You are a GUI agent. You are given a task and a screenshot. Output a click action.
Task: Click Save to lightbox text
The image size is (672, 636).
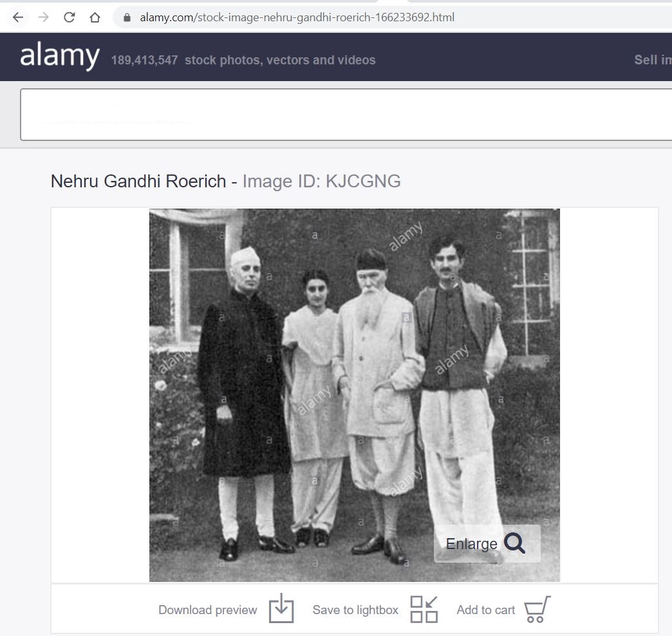coord(355,610)
